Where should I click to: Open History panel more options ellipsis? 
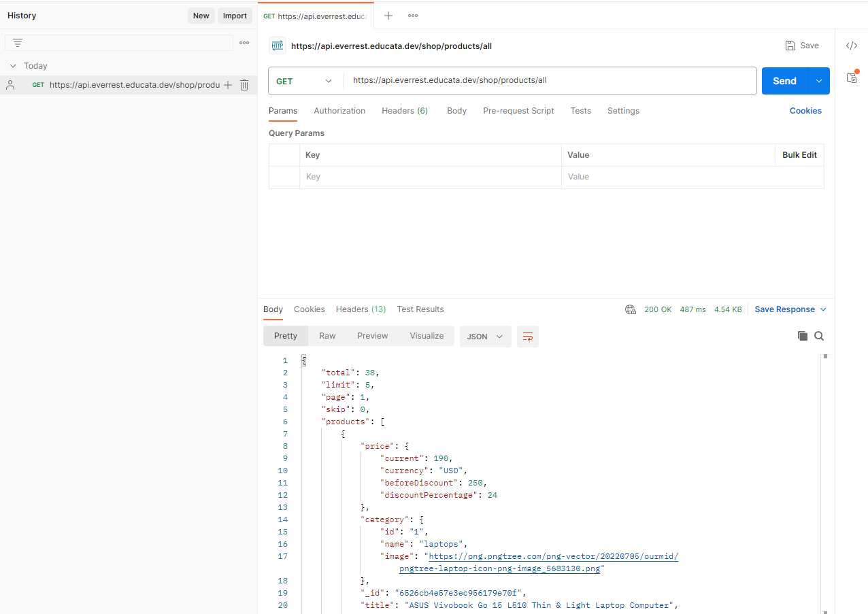244,43
